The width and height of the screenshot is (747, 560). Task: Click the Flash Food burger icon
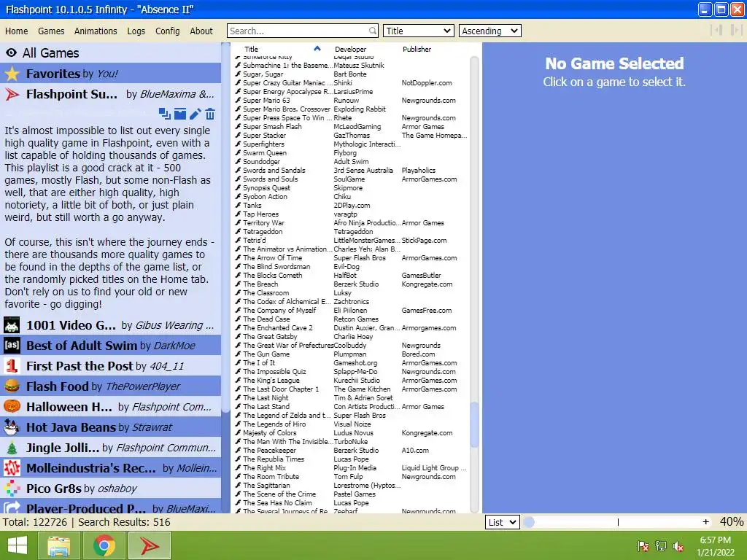[12, 386]
